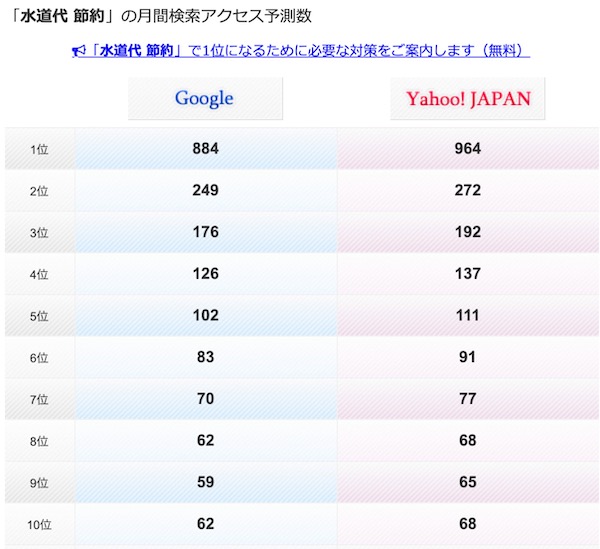The height and width of the screenshot is (549, 600).
Task: Click the Google header button
Action: click(205, 98)
